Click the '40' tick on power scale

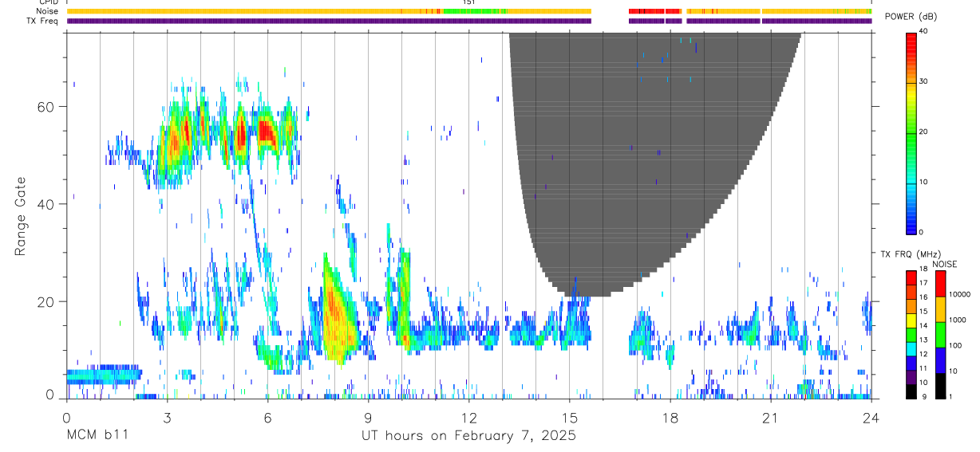[924, 32]
